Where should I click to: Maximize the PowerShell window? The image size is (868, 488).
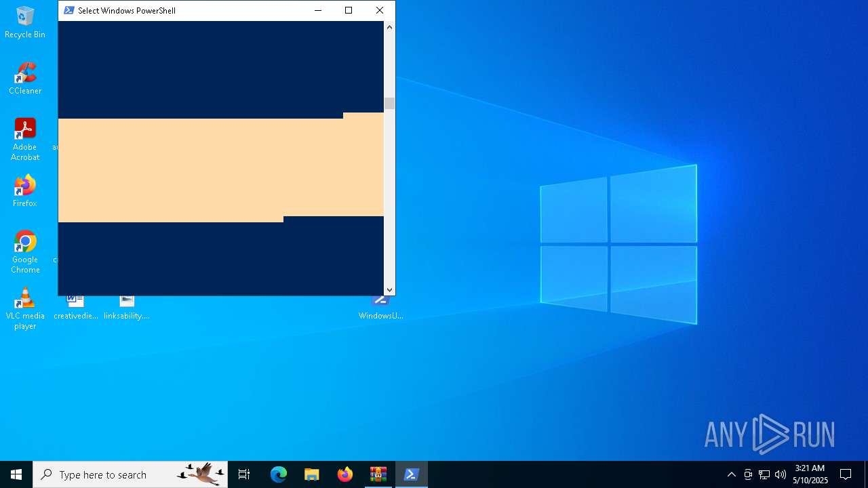(x=349, y=10)
